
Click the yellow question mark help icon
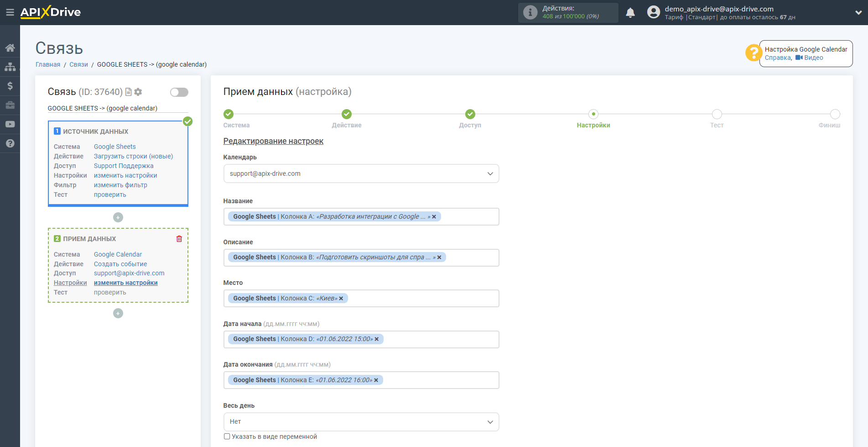point(754,53)
